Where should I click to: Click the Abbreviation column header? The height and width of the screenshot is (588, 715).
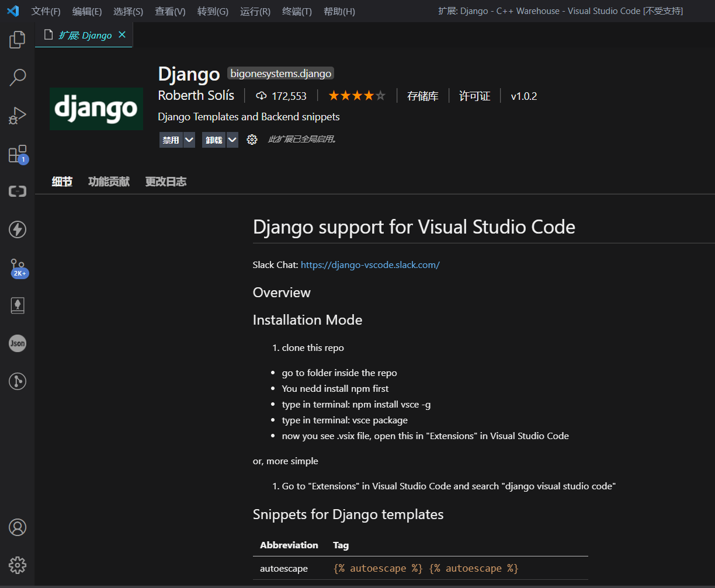(x=289, y=545)
